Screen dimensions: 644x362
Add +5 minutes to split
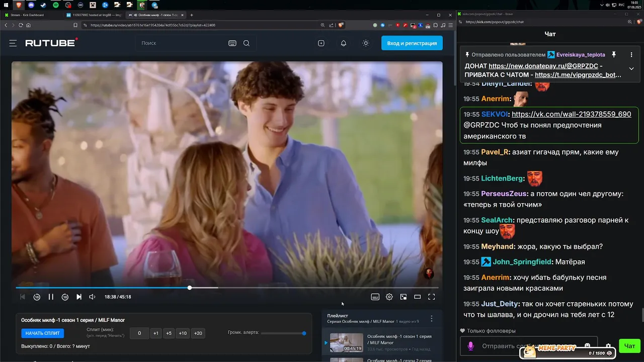point(169,333)
